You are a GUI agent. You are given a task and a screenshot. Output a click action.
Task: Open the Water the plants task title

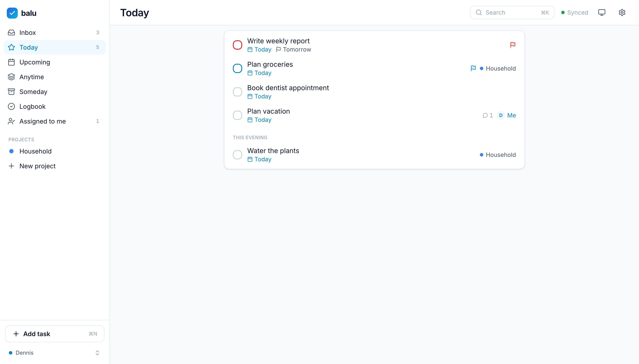click(x=273, y=151)
